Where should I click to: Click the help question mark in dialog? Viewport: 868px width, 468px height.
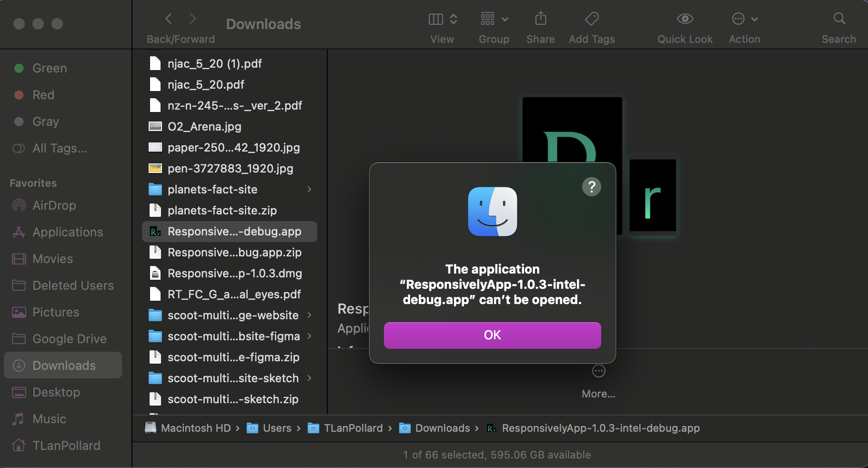click(x=591, y=187)
